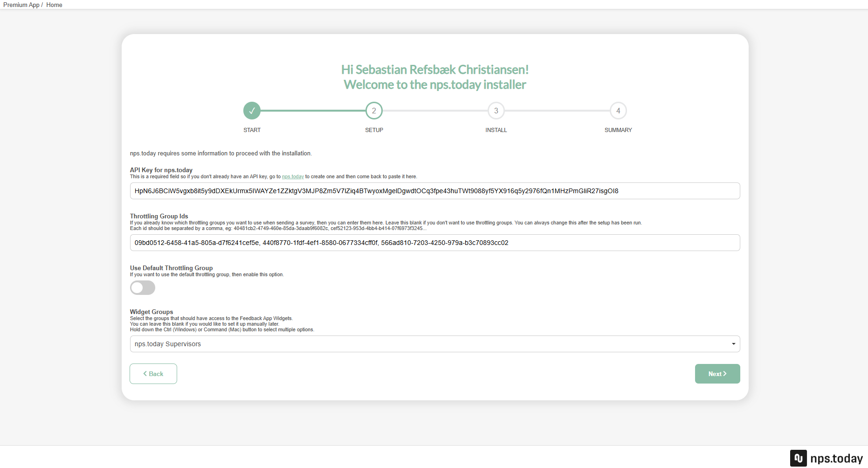Click Home in the breadcrumb
The image size is (868, 468).
click(54, 5)
